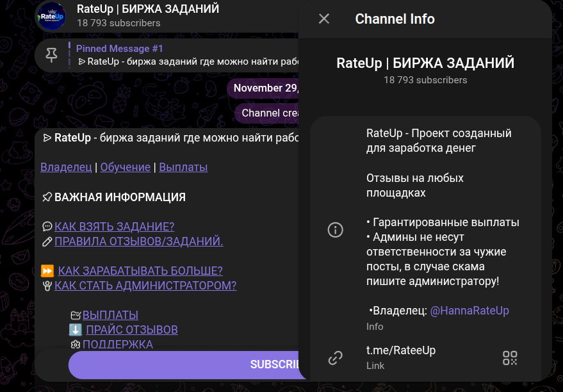The width and height of the screenshot is (563, 392).
Task: Click the pin icon of pinned message
Action: (x=52, y=55)
